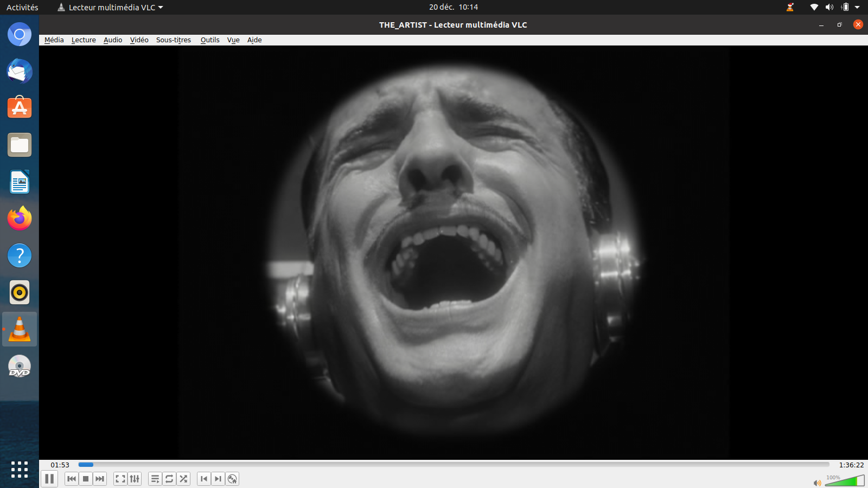Toggle loop repeat mode
The width and height of the screenshot is (868, 488).
[x=169, y=479]
